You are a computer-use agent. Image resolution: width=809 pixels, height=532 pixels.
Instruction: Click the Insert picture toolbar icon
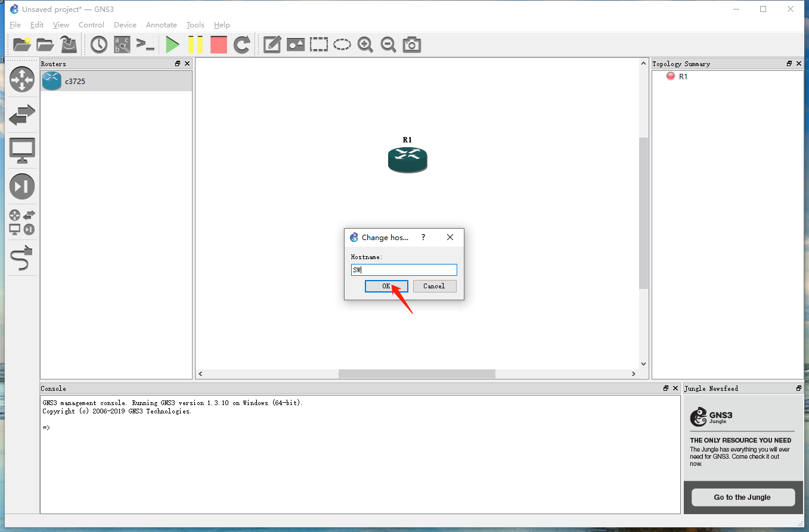[x=296, y=44]
